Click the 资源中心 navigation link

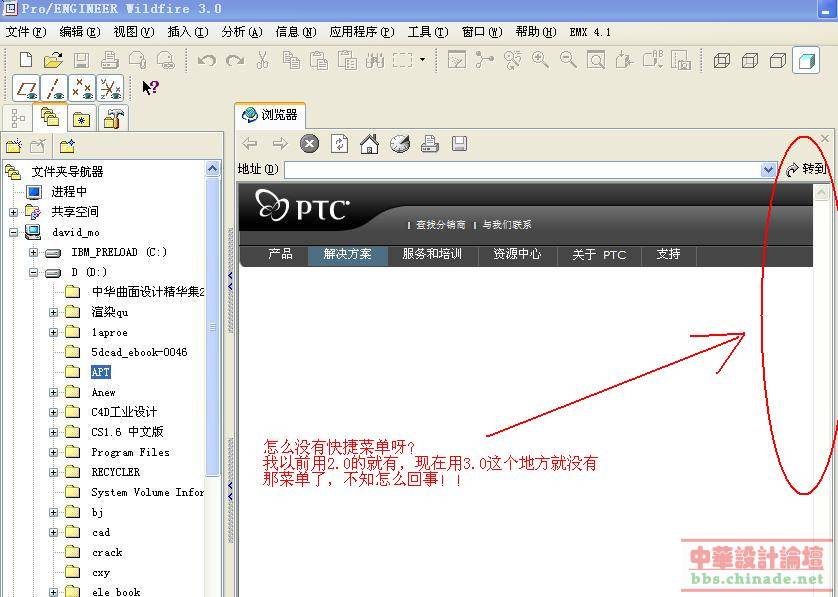click(x=517, y=254)
